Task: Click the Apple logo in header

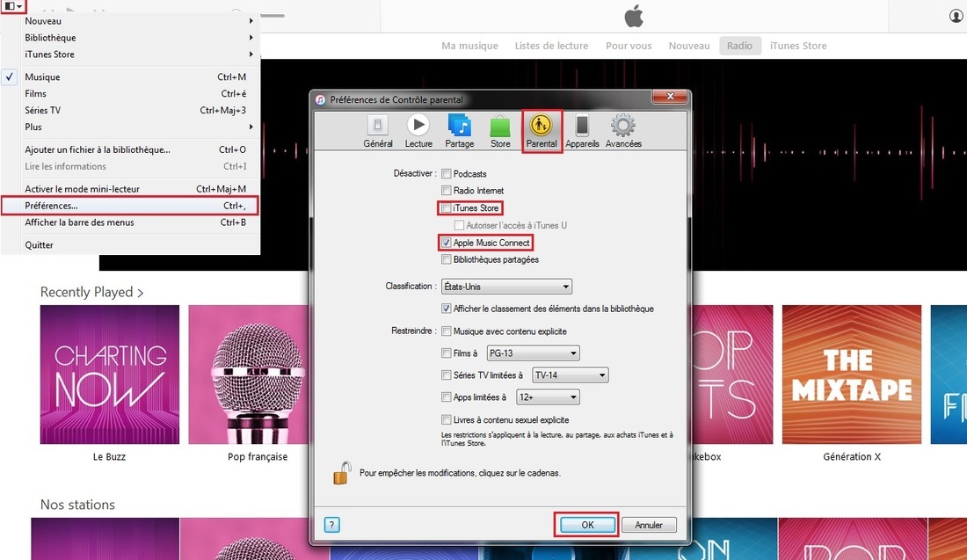Action: pyautogui.click(x=633, y=16)
